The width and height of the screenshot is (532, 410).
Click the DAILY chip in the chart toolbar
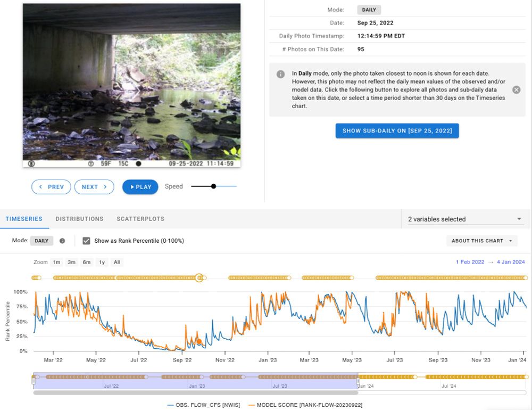click(41, 241)
